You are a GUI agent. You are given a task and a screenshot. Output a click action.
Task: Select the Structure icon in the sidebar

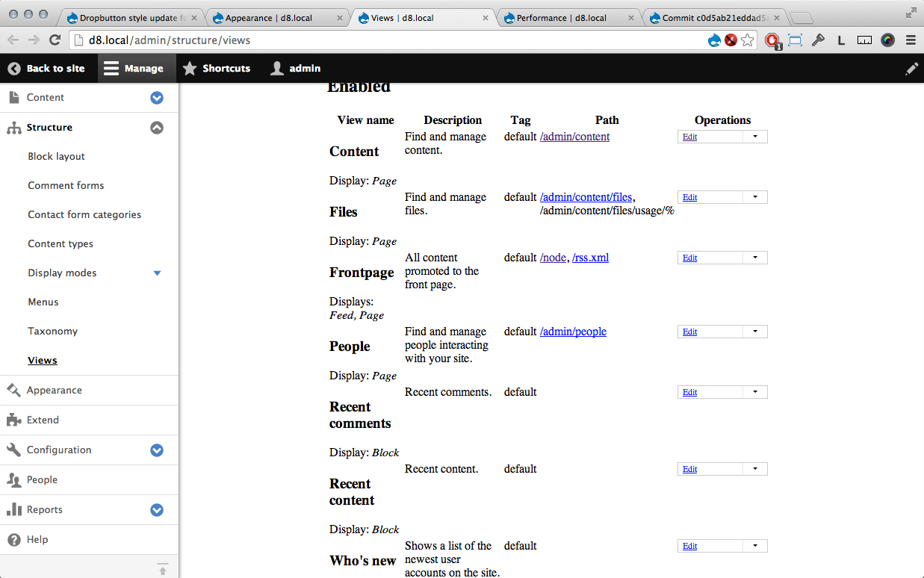[13, 127]
